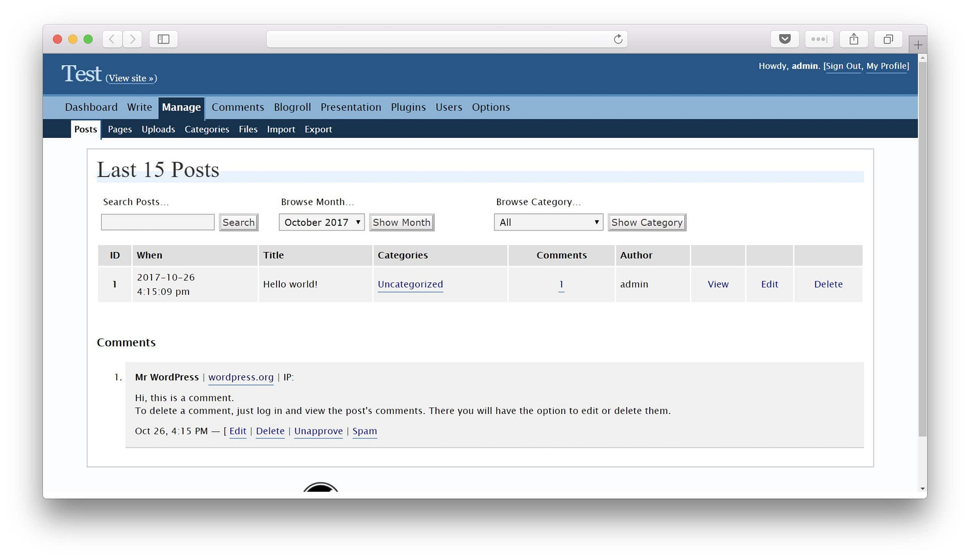Click the Pocket save icon
970x560 pixels.
(785, 39)
